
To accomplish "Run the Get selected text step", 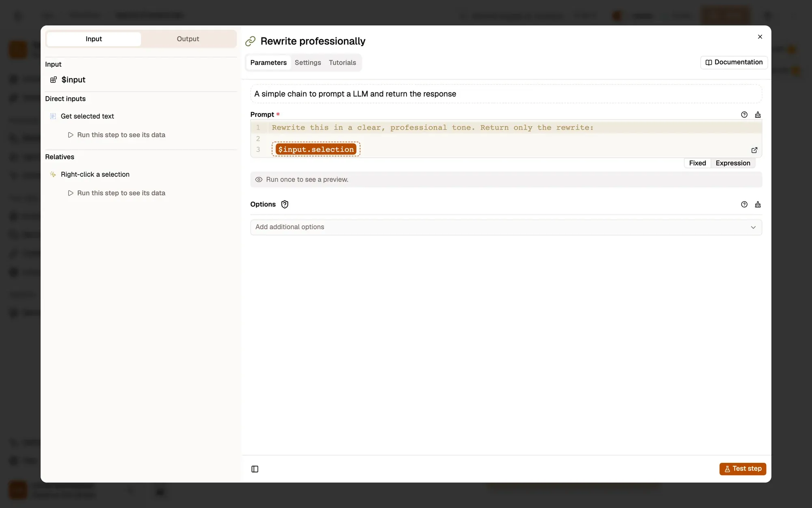I will pyautogui.click(x=117, y=135).
